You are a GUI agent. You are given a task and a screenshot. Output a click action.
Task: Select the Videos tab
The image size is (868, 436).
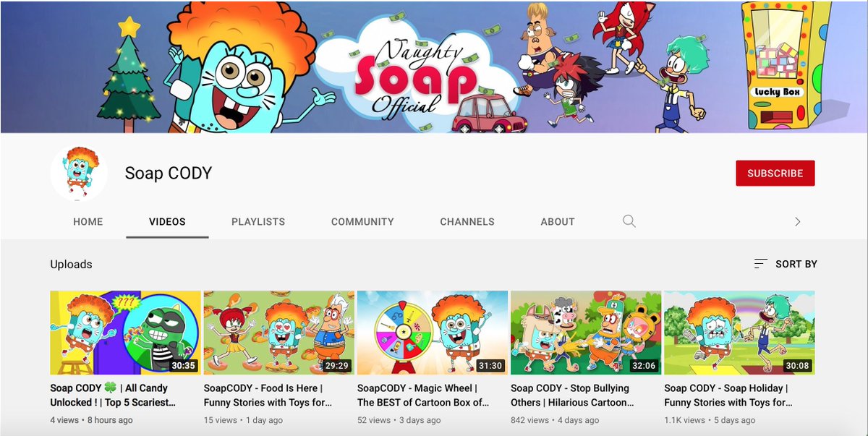(x=167, y=222)
